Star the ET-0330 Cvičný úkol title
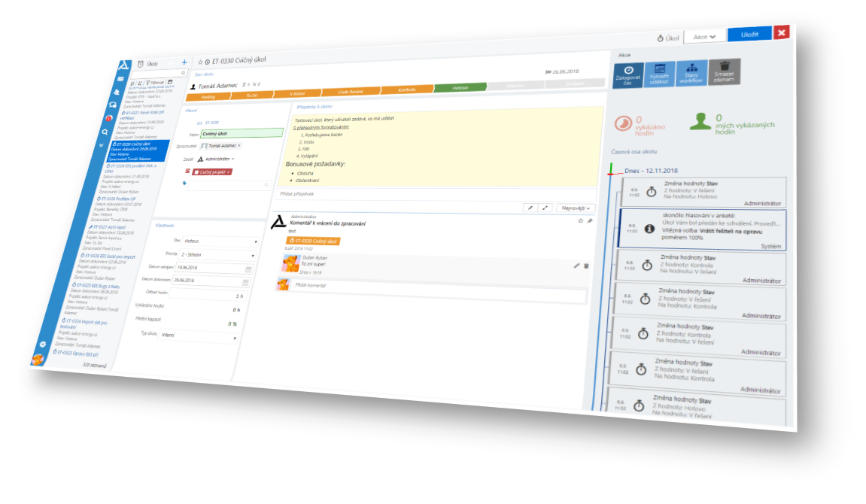The height and width of the screenshot is (504, 866). point(200,62)
